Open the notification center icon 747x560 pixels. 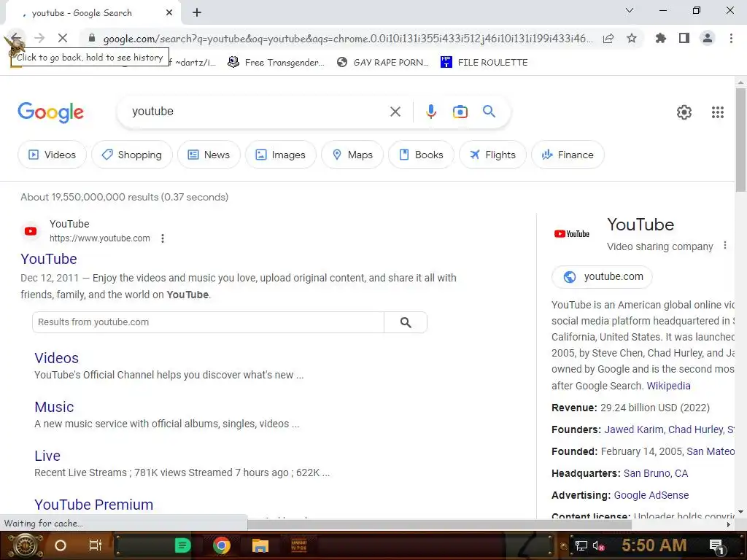point(717,545)
